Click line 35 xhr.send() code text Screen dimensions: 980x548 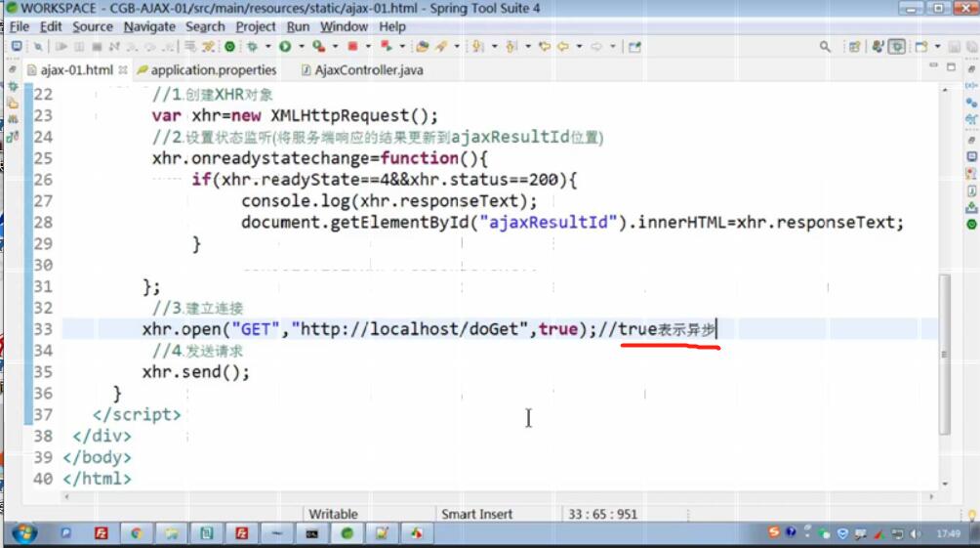click(195, 372)
